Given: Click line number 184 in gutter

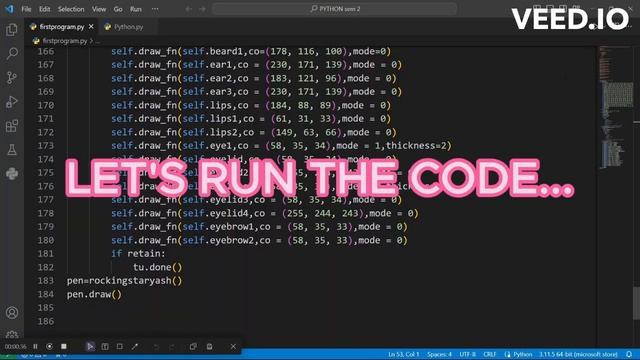Looking at the screenshot, I should (46, 294).
